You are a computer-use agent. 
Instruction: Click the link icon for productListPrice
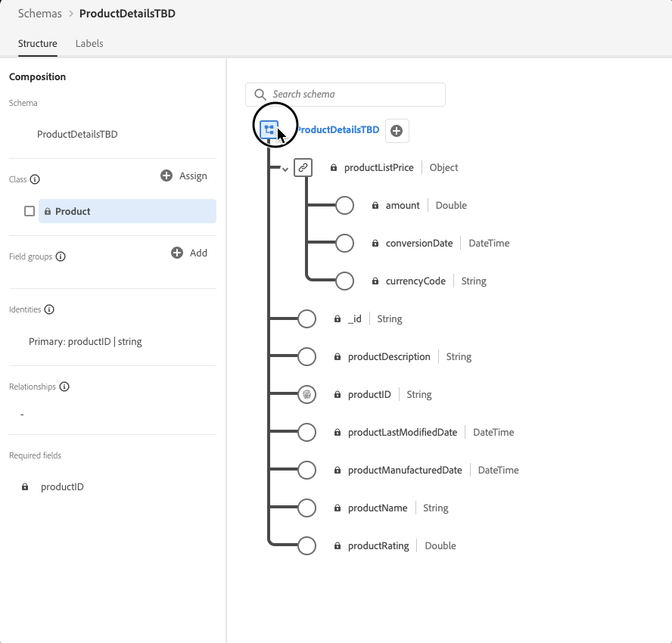[303, 167]
